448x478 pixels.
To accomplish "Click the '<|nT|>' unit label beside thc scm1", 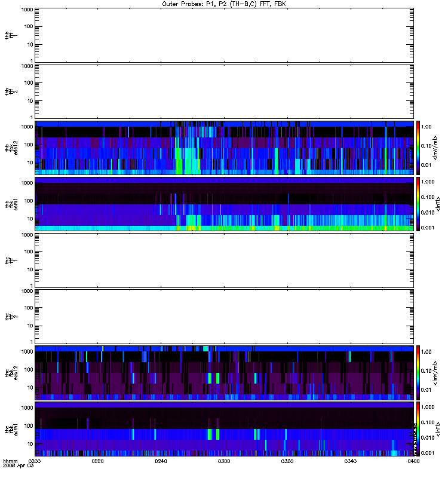I will click(x=438, y=429).
